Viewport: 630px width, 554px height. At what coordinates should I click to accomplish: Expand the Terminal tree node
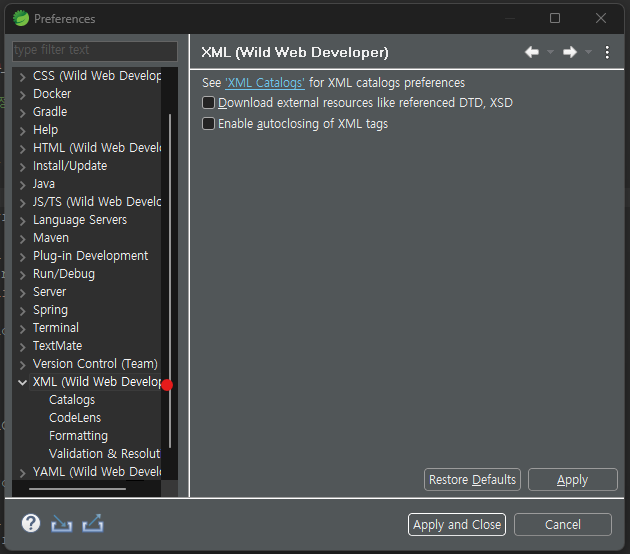coord(23,329)
